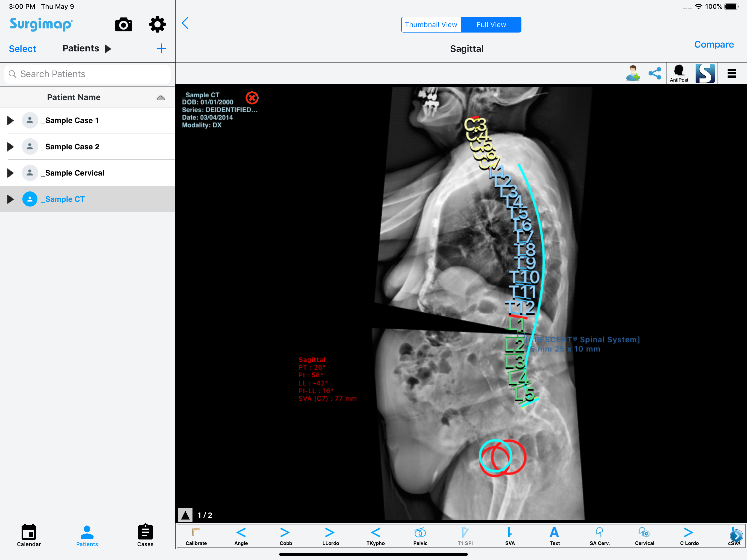Viewport: 747px width, 560px height.
Task: Expand _Sample Cervical row
Action: pyautogui.click(x=10, y=173)
